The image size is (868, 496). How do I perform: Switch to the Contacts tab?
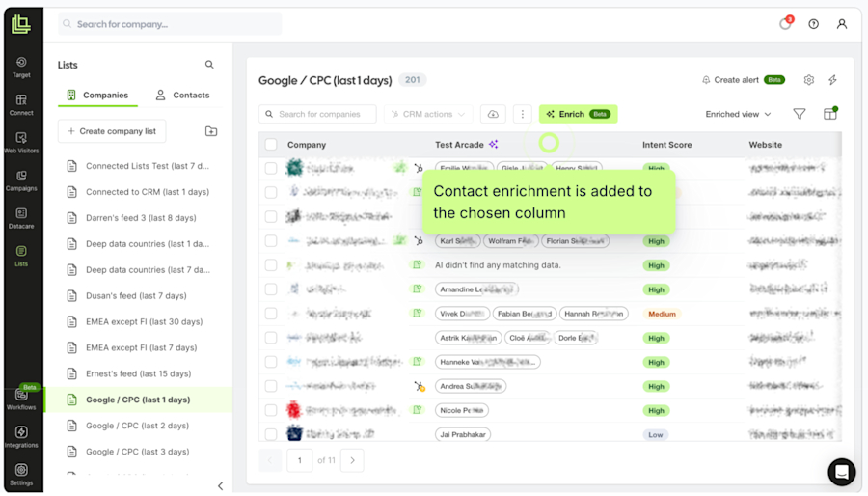(182, 96)
